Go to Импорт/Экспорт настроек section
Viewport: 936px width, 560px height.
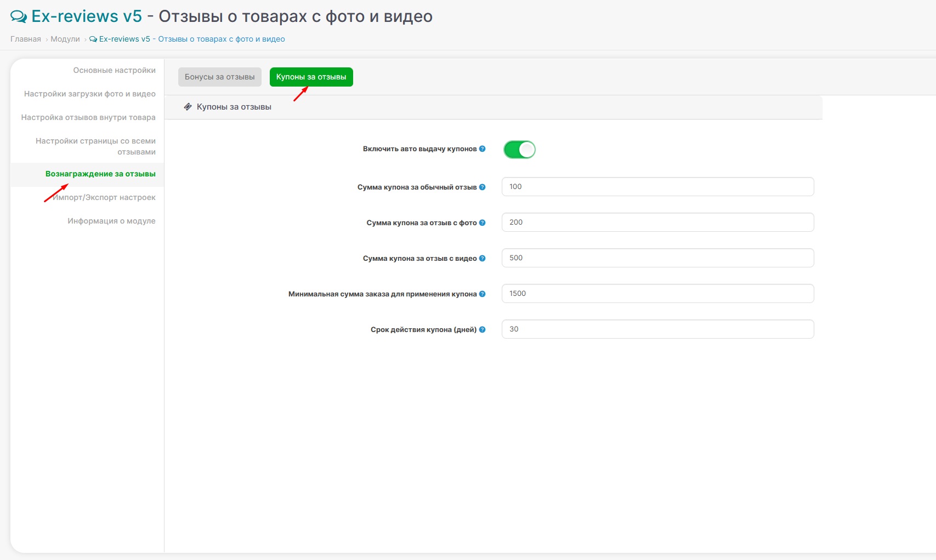pyautogui.click(x=104, y=198)
